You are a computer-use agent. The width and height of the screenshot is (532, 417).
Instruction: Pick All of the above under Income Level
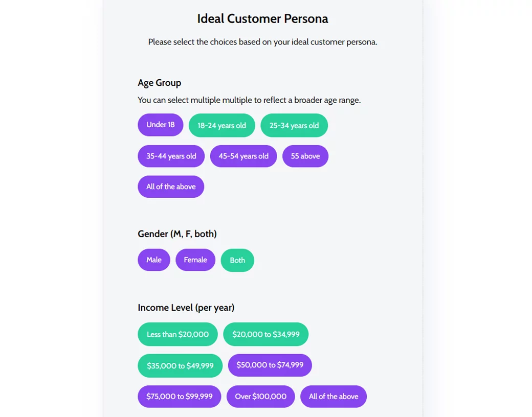tap(333, 397)
